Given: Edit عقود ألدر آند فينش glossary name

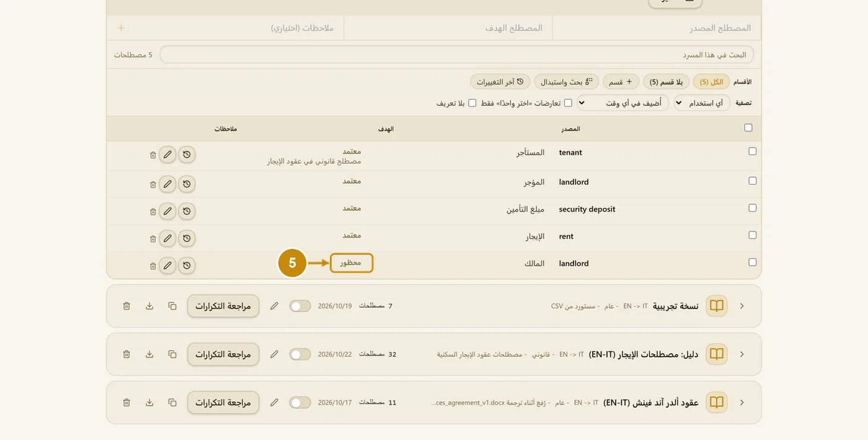Looking at the screenshot, I should [274, 403].
